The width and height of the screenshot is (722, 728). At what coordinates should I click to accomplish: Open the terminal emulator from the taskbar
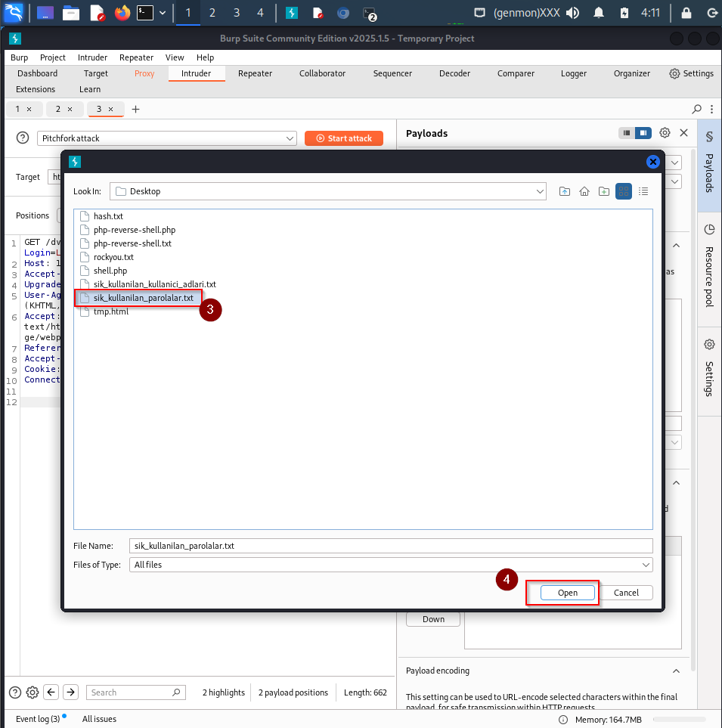(x=145, y=13)
